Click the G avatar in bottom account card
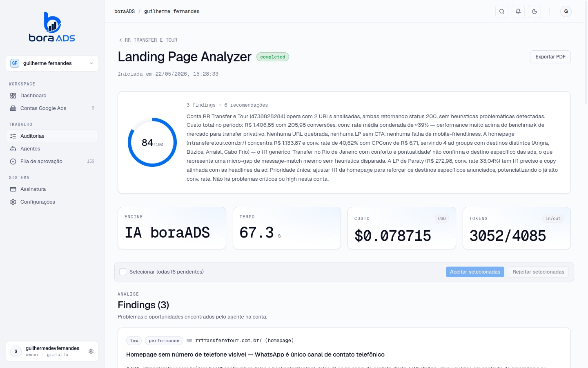This screenshot has height=368, width=588. (16, 351)
